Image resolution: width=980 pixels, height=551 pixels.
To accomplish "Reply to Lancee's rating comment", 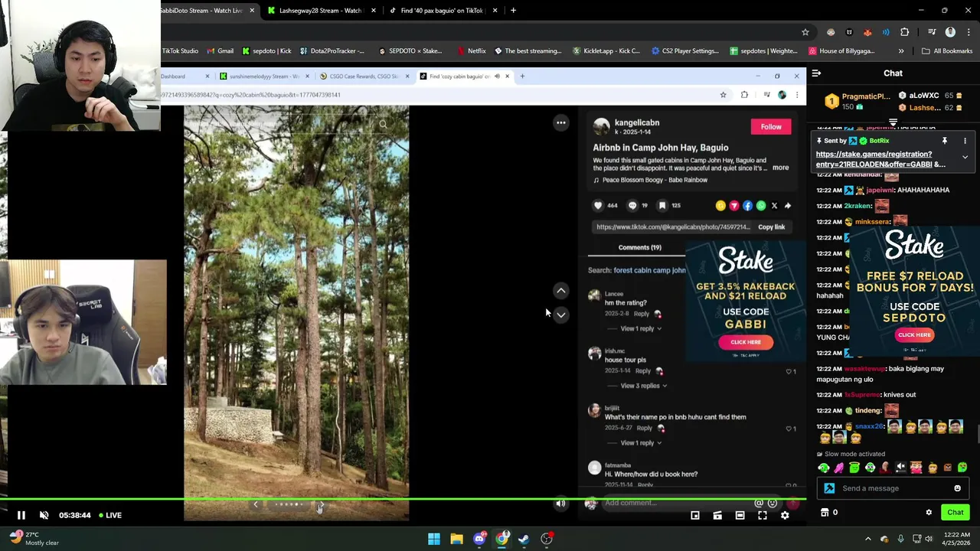I will click(x=642, y=314).
